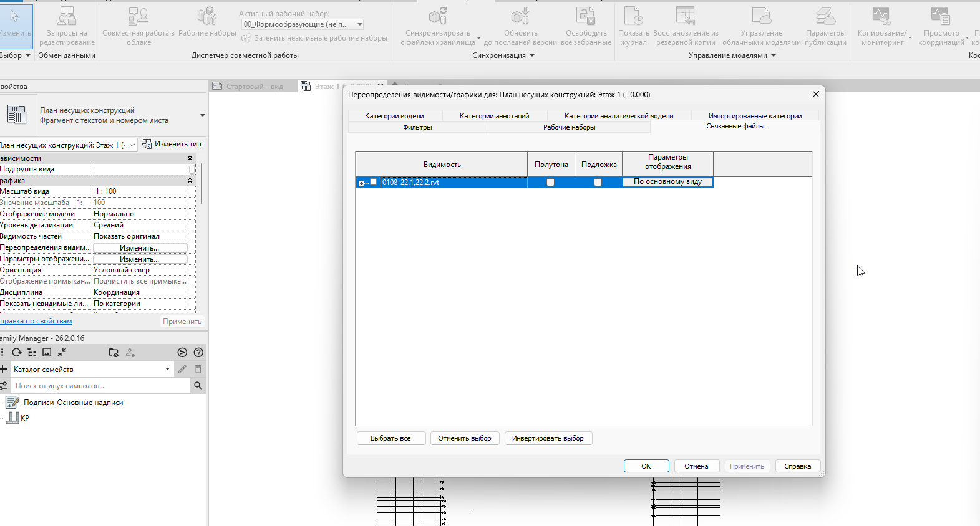
Task: Open Каталог семейств dropdown
Action: coord(92,369)
